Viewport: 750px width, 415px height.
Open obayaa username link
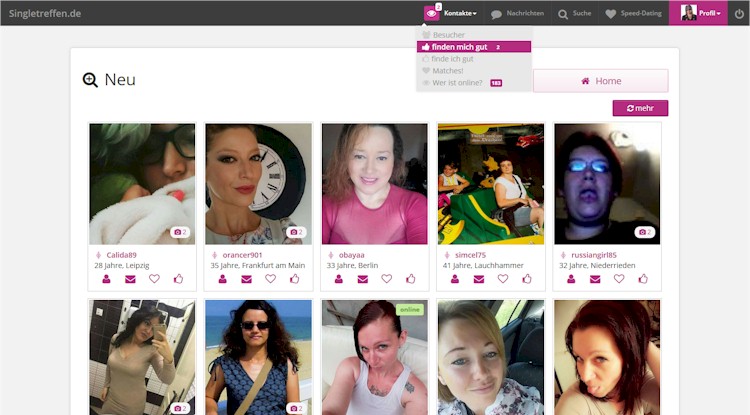click(352, 255)
